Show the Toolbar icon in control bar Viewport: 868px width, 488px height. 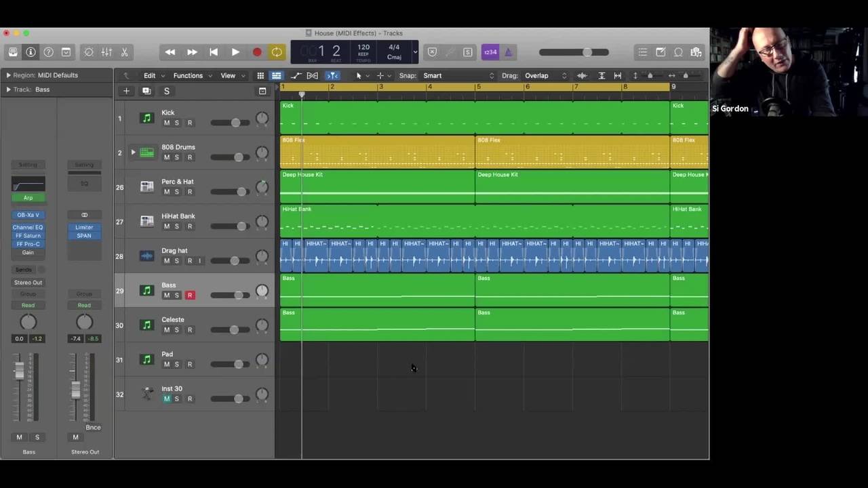click(66, 52)
